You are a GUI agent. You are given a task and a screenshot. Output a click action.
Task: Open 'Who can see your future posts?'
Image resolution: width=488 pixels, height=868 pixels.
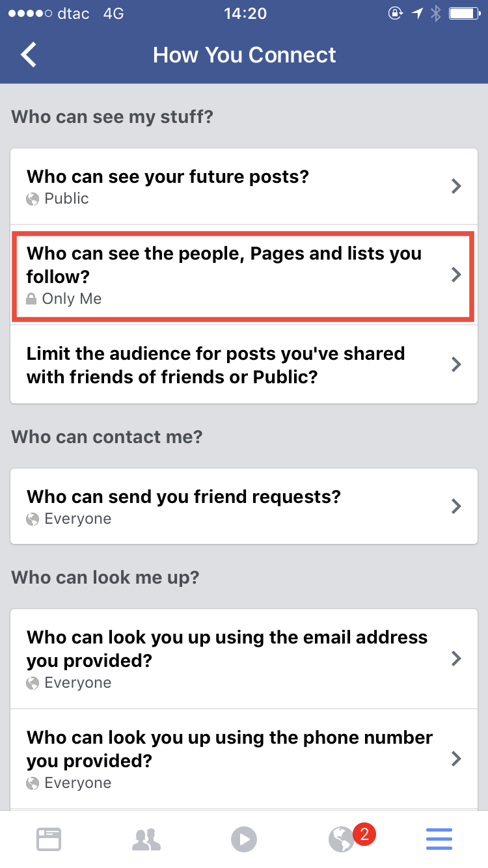(x=168, y=177)
